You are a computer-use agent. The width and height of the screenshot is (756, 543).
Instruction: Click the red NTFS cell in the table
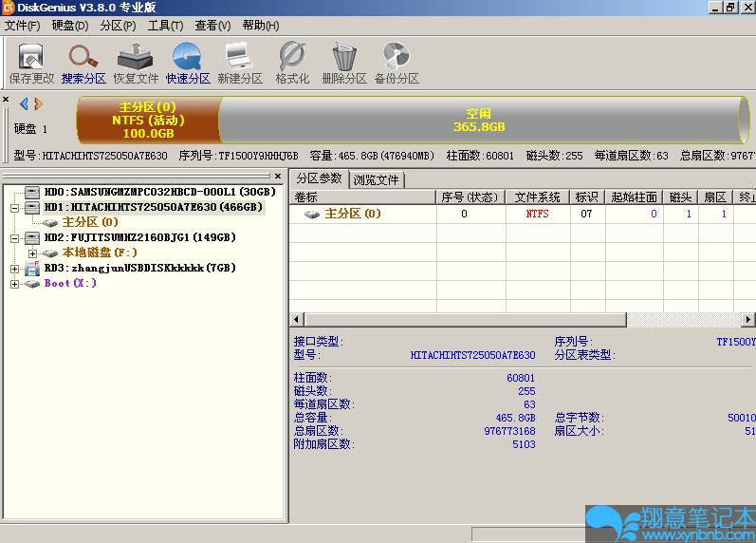pyautogui.click(x=538, y=214)
